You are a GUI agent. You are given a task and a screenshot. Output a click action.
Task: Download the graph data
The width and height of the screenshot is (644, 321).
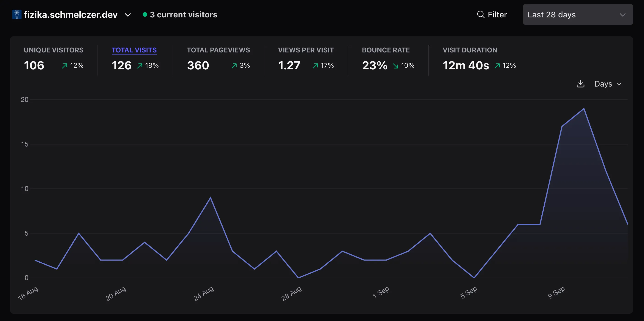[580, 84]
